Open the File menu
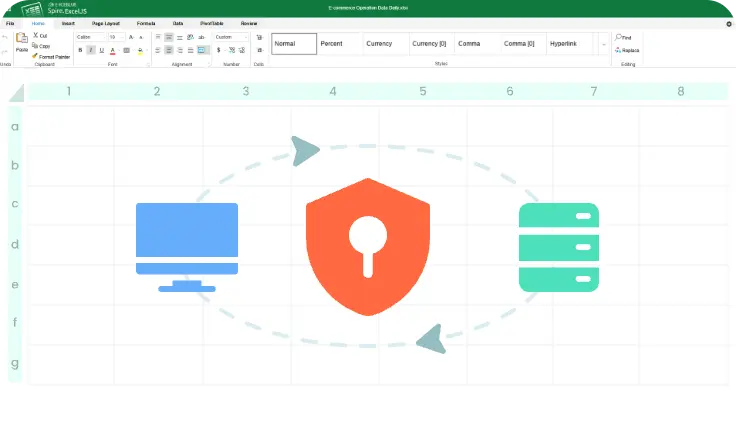 (10, 22)
